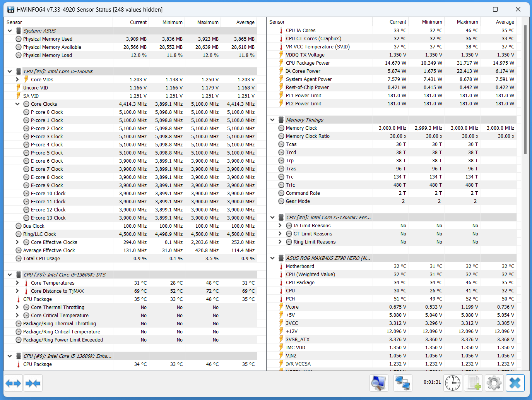Click the +12V lightning bolt icon

[x=281, y=331]
